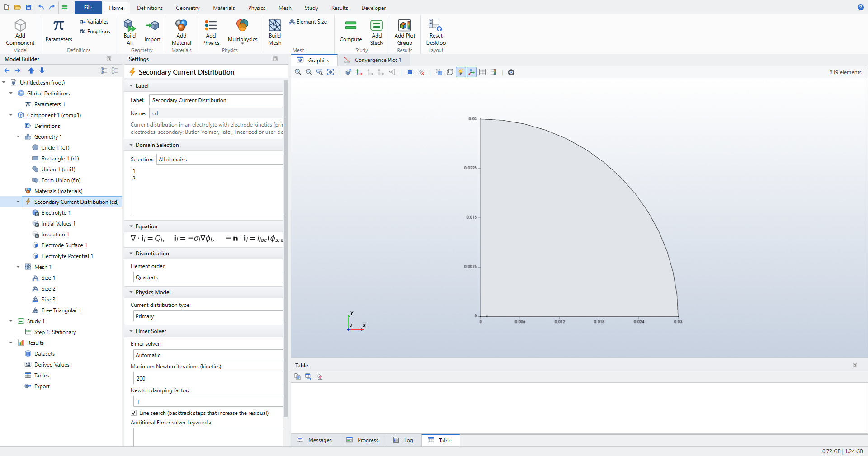Click the Zoom In graphics icon
868x456 pixels.
[298, 72]
